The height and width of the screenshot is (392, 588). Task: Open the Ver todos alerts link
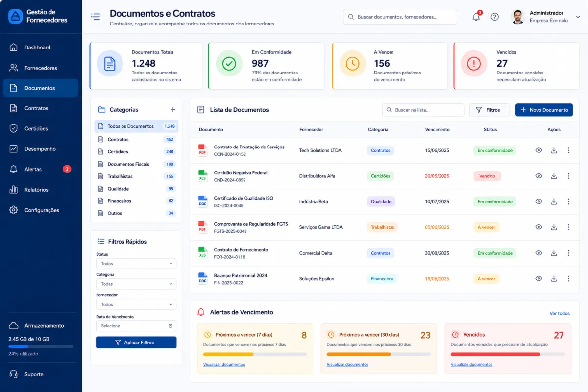click(560, 313)
